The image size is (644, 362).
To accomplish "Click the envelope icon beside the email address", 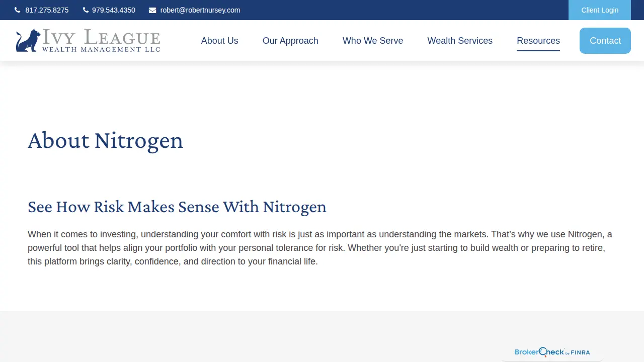I will (152, 10).
